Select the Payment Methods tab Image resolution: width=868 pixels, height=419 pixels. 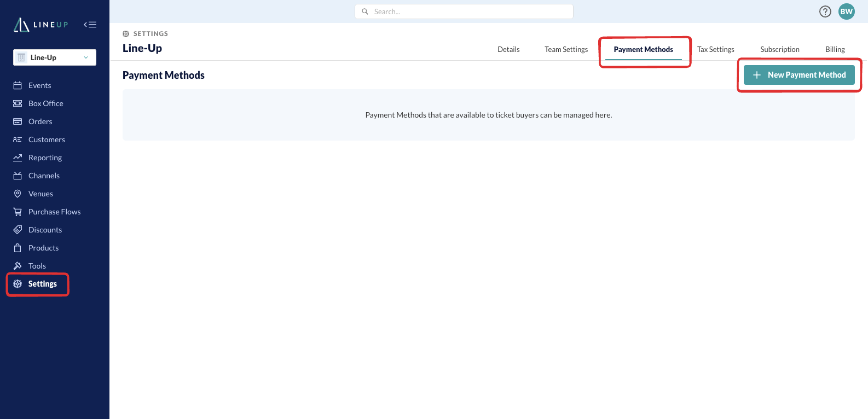click(x=644, y=49)
